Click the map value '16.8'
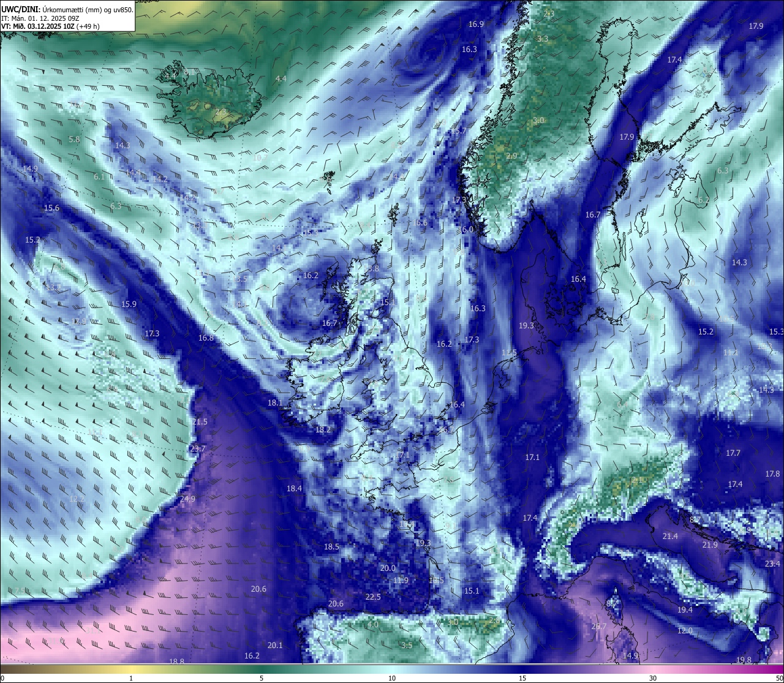Screen dimensions: 784x683 point(206,338)
